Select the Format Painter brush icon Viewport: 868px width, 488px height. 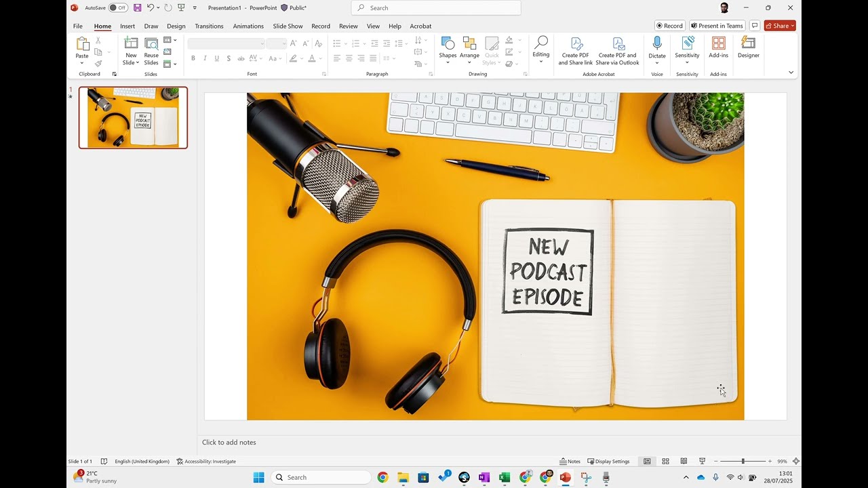(98, 64)
